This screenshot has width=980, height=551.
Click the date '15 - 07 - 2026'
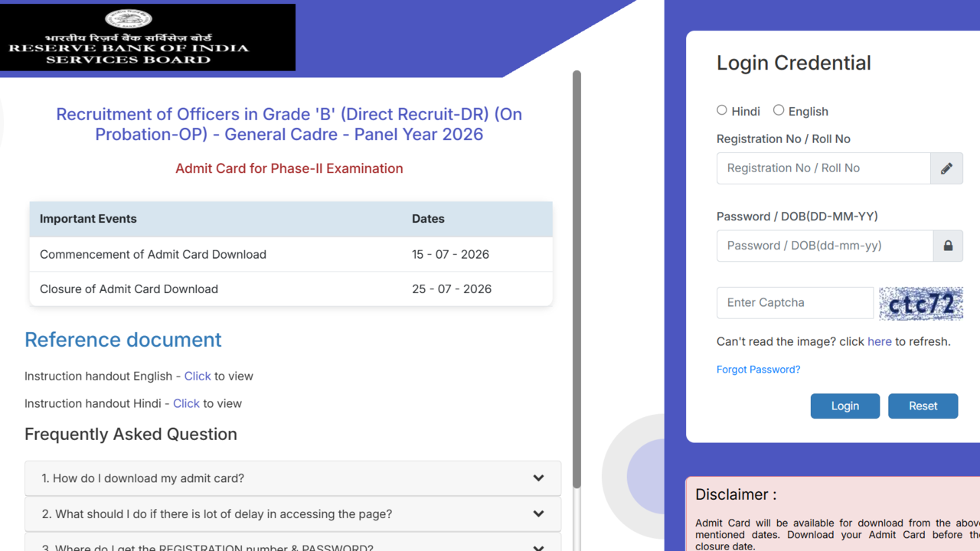pos(450,254)
